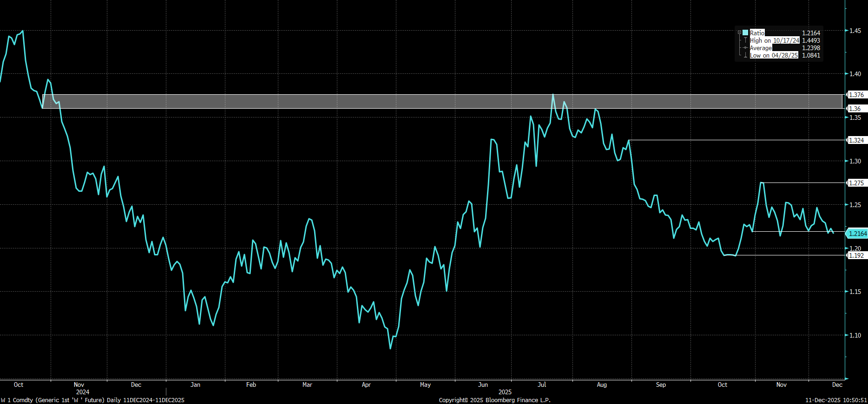The image size is (868, 404).
Task: Select the High on 10/17/24 legend entry
Action: click(x=775, y=40)
